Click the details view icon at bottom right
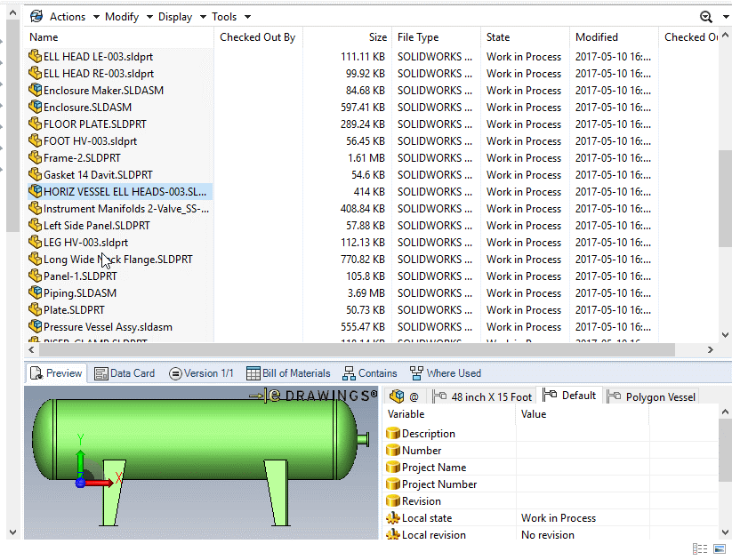This screenshot has height=560, width=732. point(700,549)
